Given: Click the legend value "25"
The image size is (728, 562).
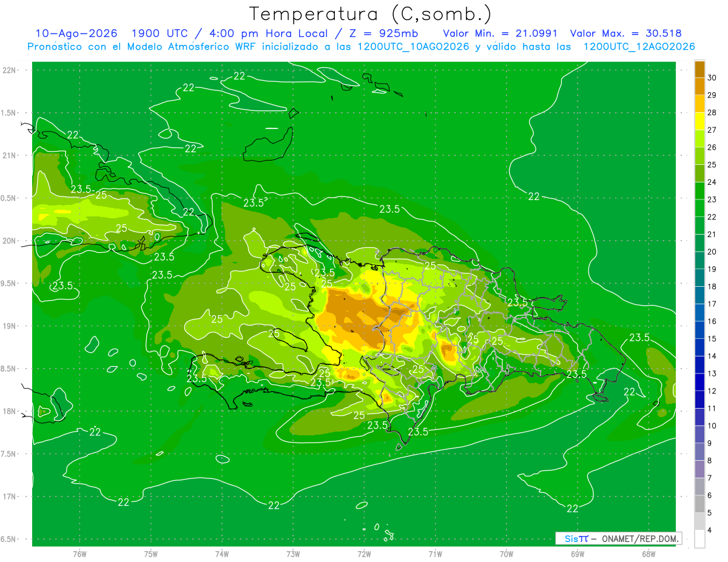Looking at the screenshot, I should pyautogui.click(x=712, y=164).
